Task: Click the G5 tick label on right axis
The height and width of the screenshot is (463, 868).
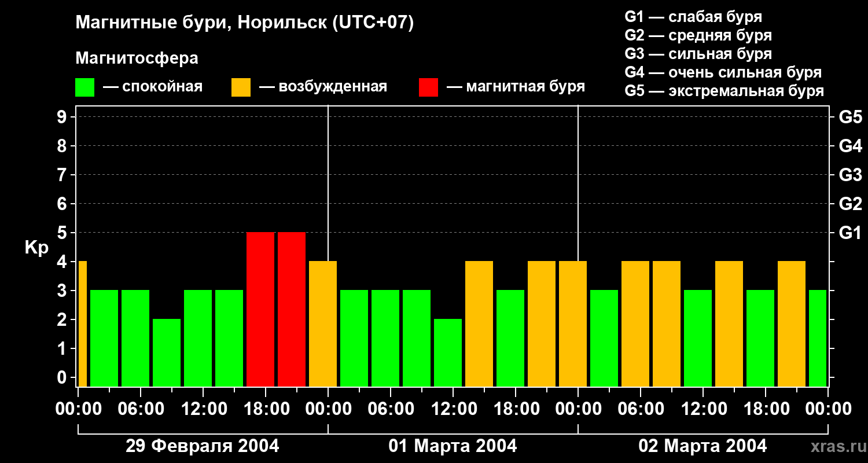Action: (x=851, y=117)
